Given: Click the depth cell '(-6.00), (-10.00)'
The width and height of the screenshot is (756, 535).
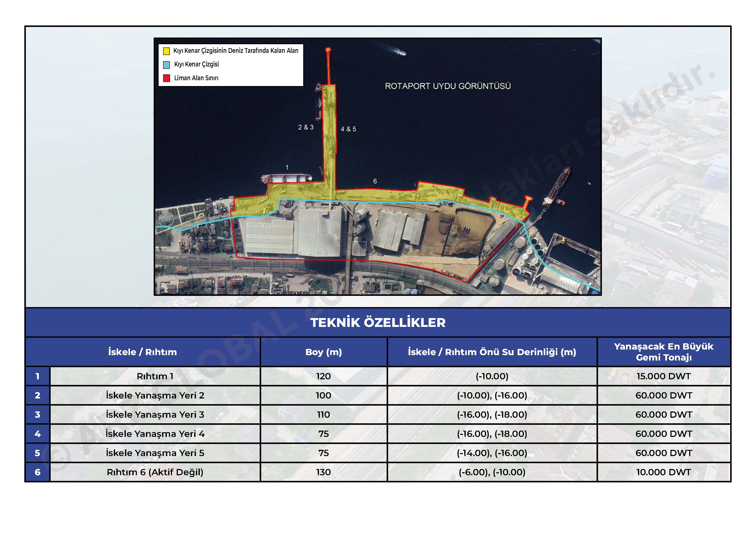Looking at the screenshot, I should (492, 472).
